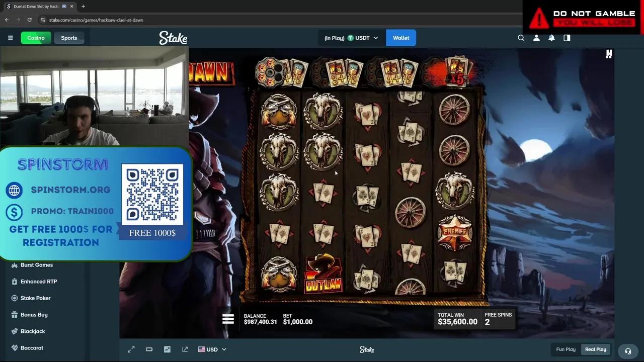Click the x5 VS multiplier indicator
644x362 pixels.
coord(456,71)
